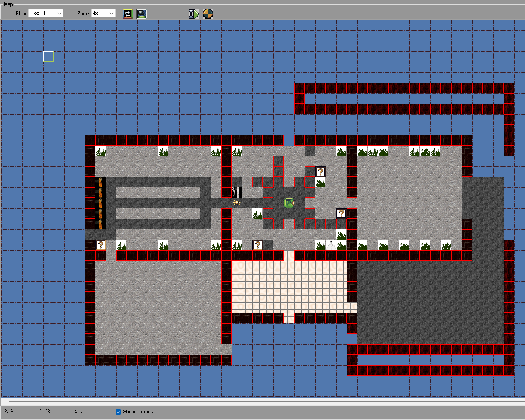525x420 pixels.
Task: Click the orange checkered circle toolbar icon
Action: coord(208,14)
